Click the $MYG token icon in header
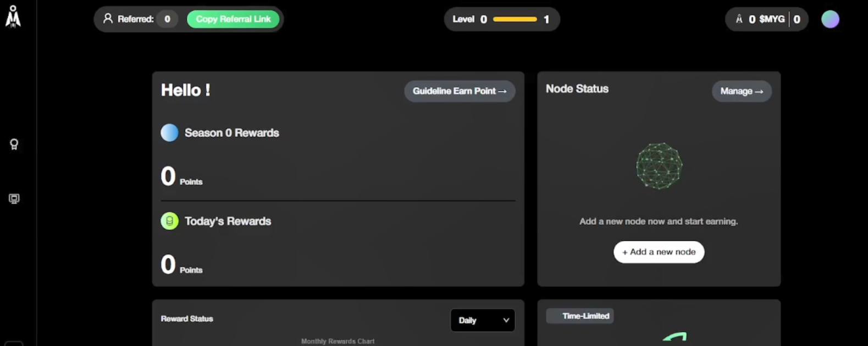 (739, 19)
